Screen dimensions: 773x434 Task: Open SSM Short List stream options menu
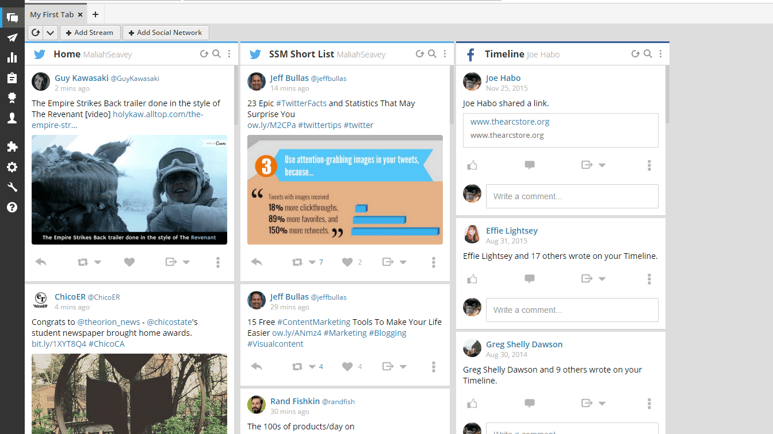[x=445, y=54]
